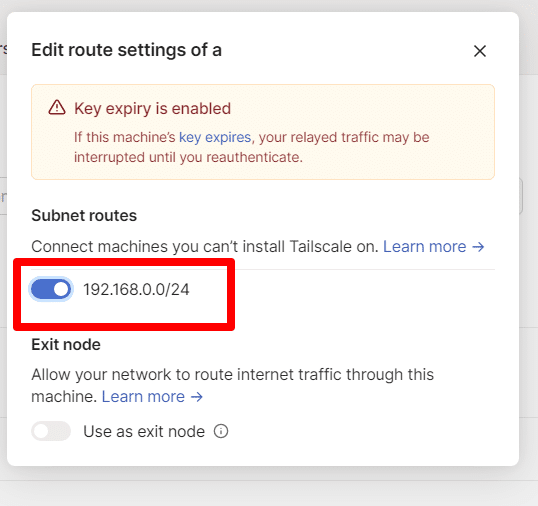The height and width of the screenshot is (506, 538).
Task: Close the Edit route settings dialog
Action: (x=480, y=51)
